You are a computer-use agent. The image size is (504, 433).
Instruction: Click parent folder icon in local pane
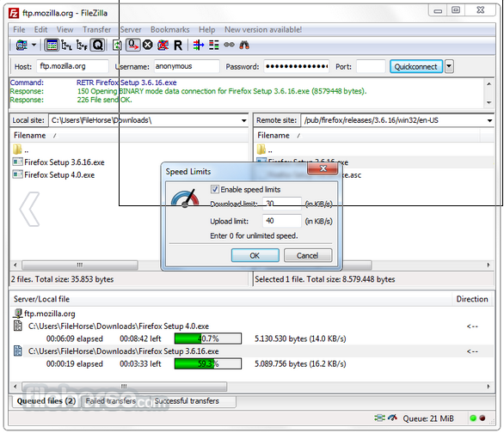click(x=17, y=149)
